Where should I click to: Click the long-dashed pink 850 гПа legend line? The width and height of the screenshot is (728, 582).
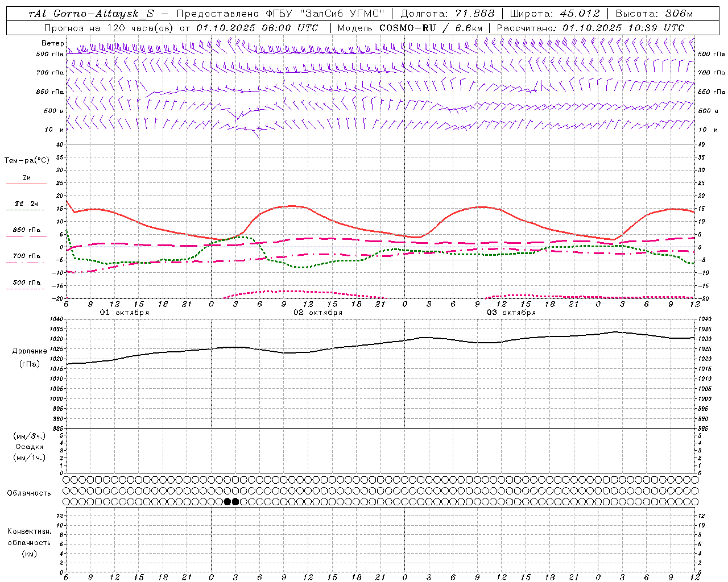tap(26, 236)
